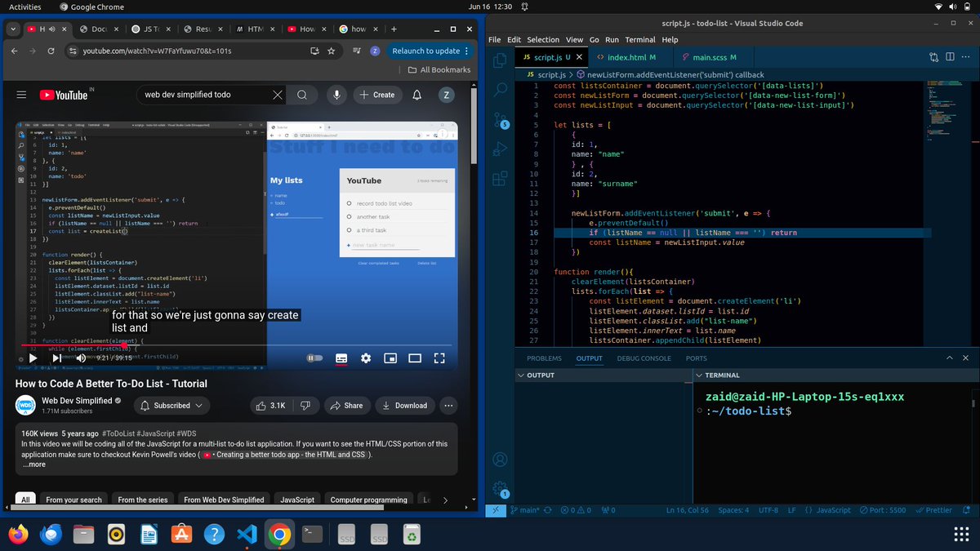Launch Firefox from the Ubuntu dock
Screen dimensions: 980x551
point(18,534)
